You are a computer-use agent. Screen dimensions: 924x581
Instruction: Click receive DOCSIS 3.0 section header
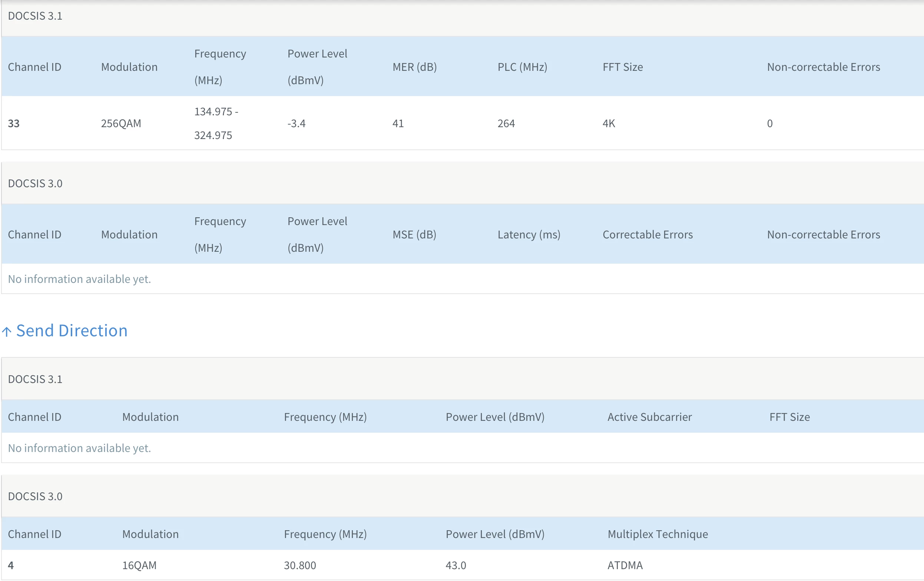(x=35, y=184)
